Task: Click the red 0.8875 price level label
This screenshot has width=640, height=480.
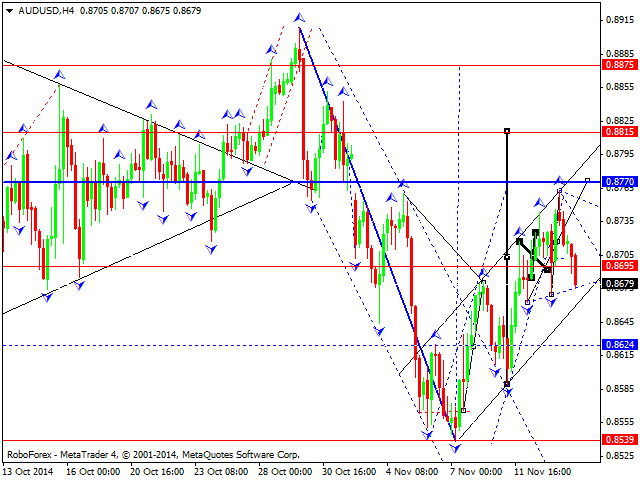Action: point(620,64)
